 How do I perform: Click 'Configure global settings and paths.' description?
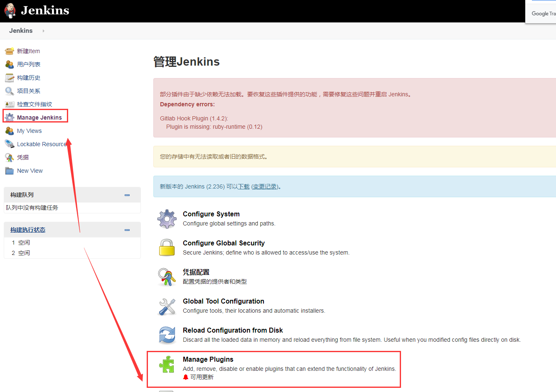229,223
